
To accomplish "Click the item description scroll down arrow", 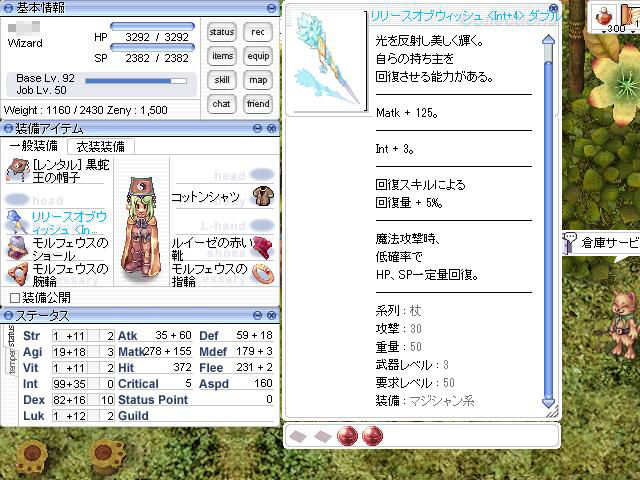I will click(x=549, y=403).
